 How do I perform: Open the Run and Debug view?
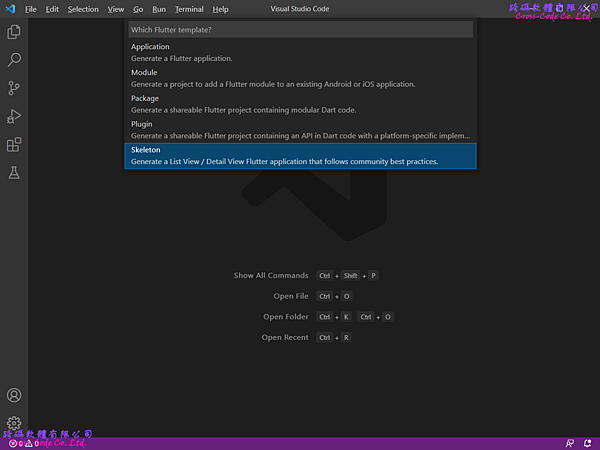[14, 116]
